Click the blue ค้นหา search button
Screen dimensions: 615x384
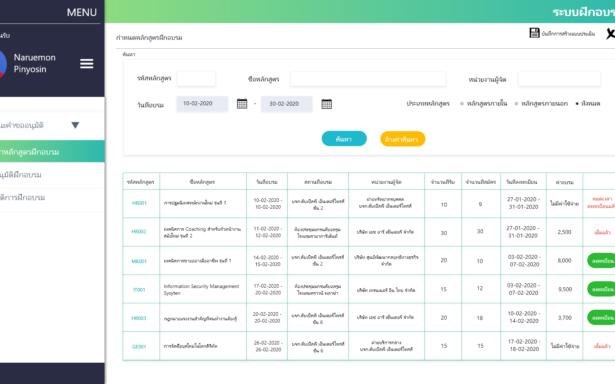tap(344, 139)
